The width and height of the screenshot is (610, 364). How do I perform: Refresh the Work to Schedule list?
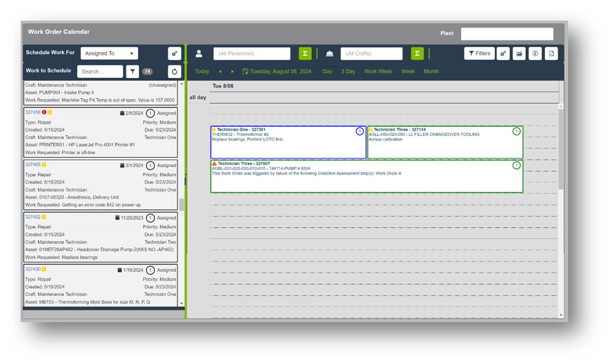174,72
